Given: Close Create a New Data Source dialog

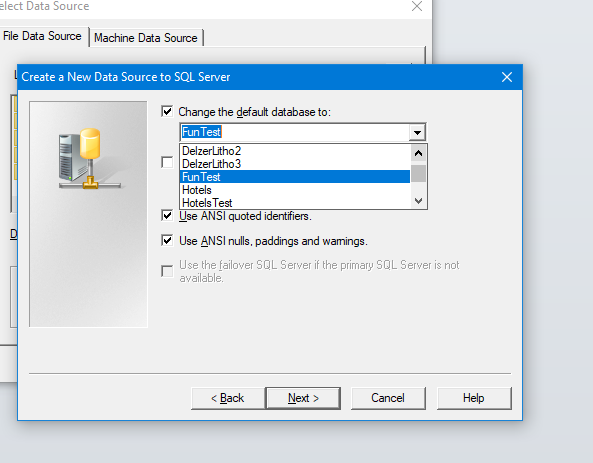Looking at the screenshot, I should click(x=507, y=77).
